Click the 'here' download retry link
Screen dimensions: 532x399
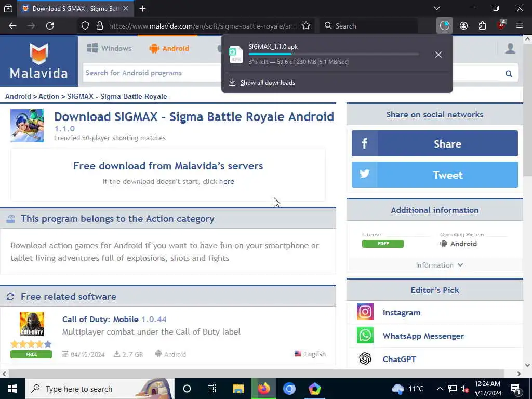coord(227,181)
